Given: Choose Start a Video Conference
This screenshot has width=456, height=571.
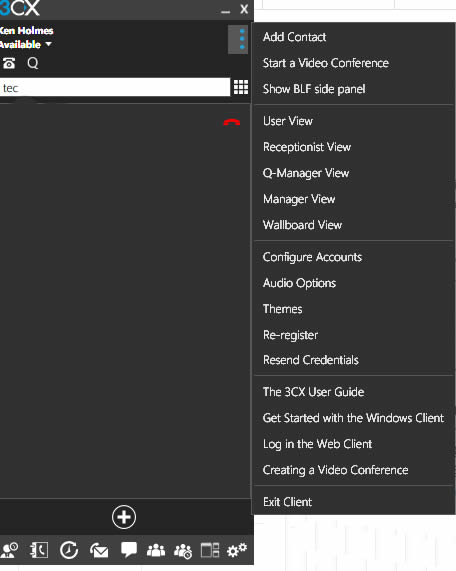Looking at the screenshot, I should pyautogui.click(x=326, y=63).
